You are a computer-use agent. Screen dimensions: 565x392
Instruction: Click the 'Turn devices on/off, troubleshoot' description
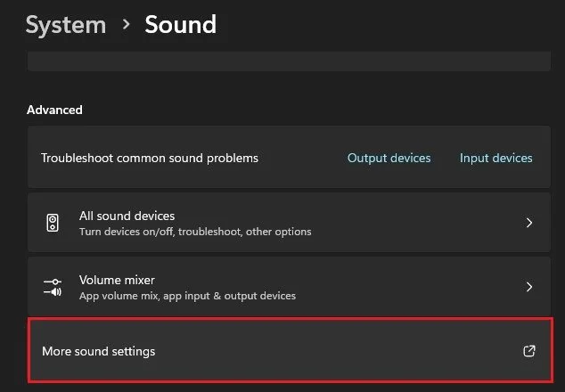pos(195,232)
